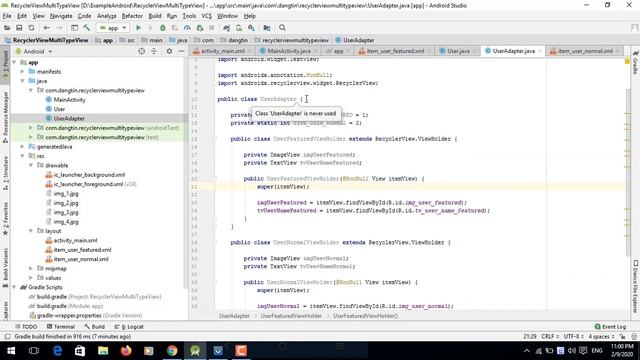Click the Attach debugger to process icon
640x360 pixels.
[x=200, y=28]
